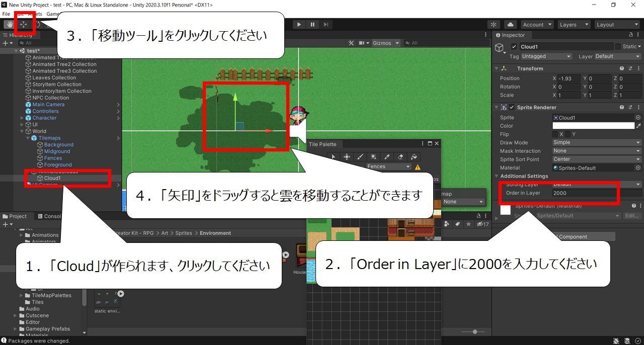Open Active Tilemap dropdown showing Fences
This screenshot has width=644, height=345.
pos(388,166)
